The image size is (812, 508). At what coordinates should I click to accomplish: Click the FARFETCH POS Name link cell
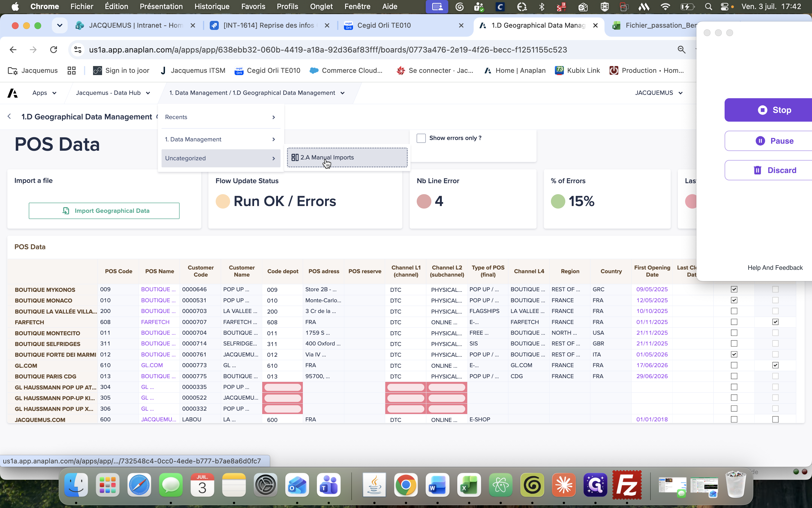click(159, 322)
